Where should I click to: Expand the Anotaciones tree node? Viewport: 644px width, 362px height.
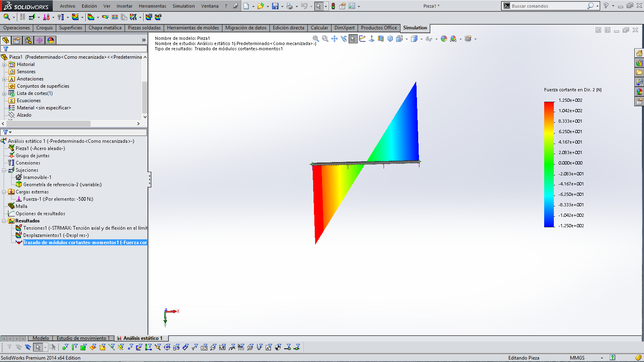pyautogui.click(x=4, y=79)
